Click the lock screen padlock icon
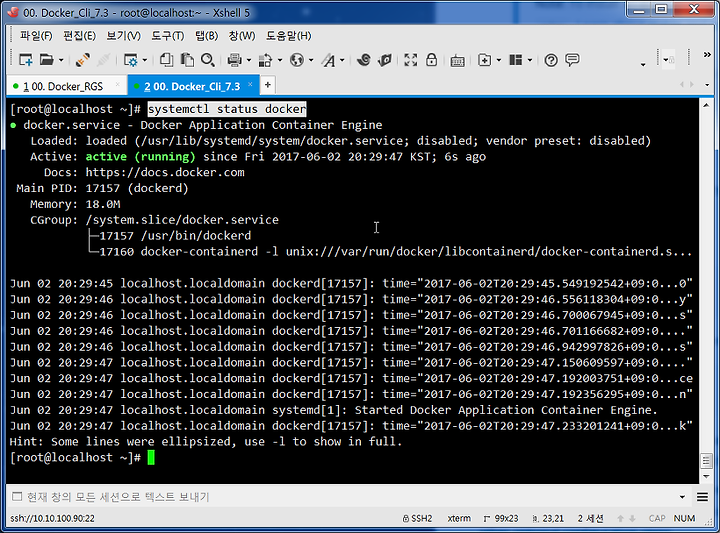This screenshot has width=720, height=533. [431, 60]
